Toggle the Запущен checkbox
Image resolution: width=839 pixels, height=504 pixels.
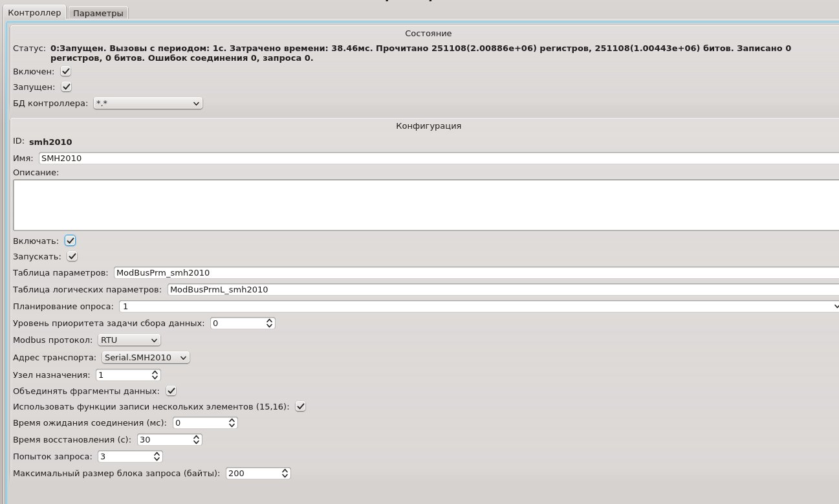click(66, 87)
